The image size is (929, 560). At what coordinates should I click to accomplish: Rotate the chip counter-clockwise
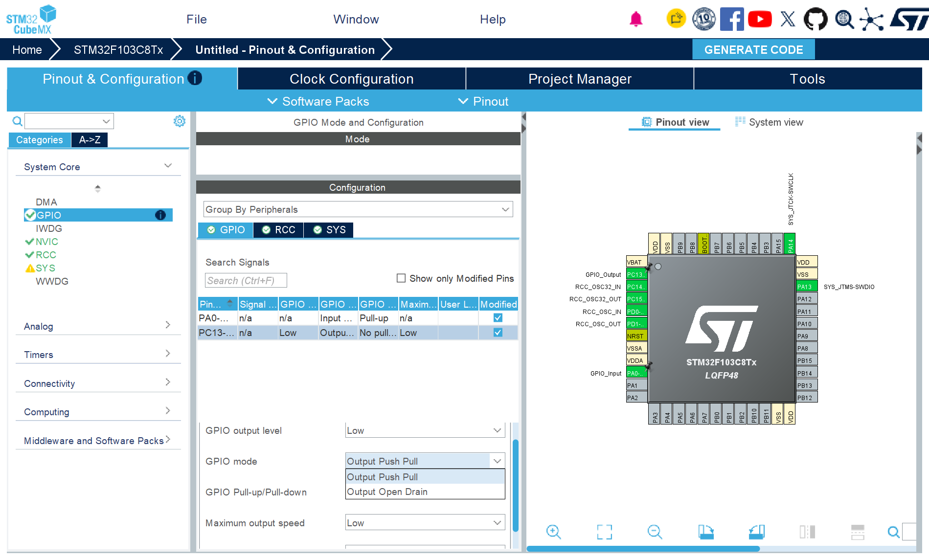tap(757, 532)
